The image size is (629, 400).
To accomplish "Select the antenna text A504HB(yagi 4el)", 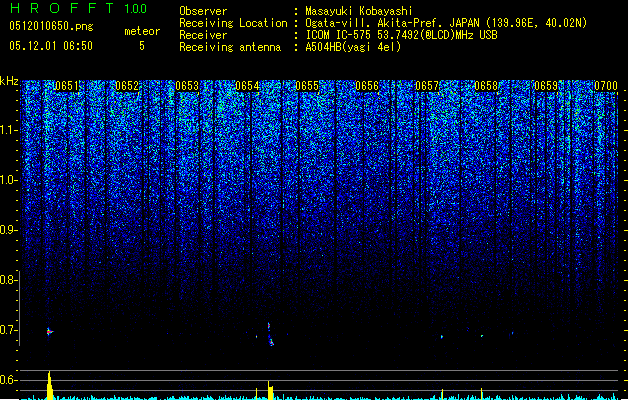I will (353, 47).
